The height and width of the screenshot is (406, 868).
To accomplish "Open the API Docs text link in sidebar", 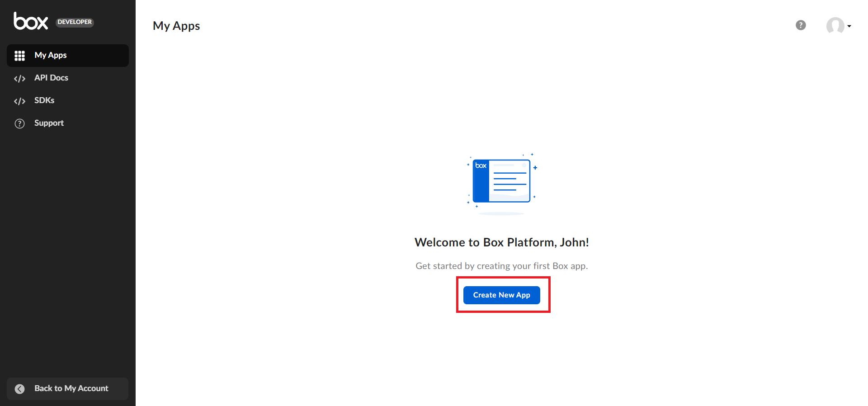I will pyautogui.click(x=51, y=78).
